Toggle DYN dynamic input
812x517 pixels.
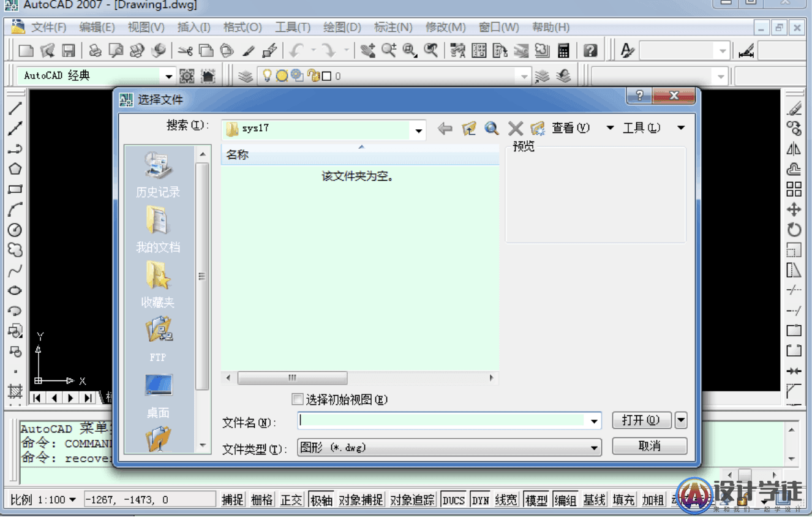(x=481, y=500)
